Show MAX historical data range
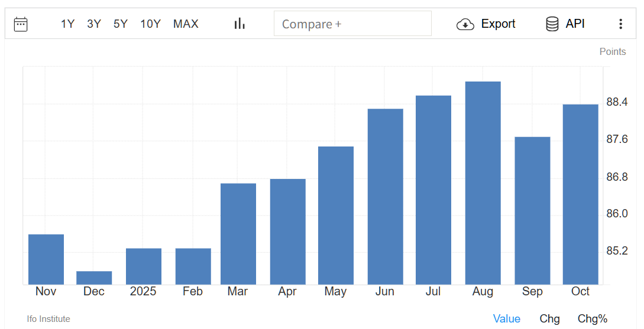The image size is (644, 329). click(186, 24)
